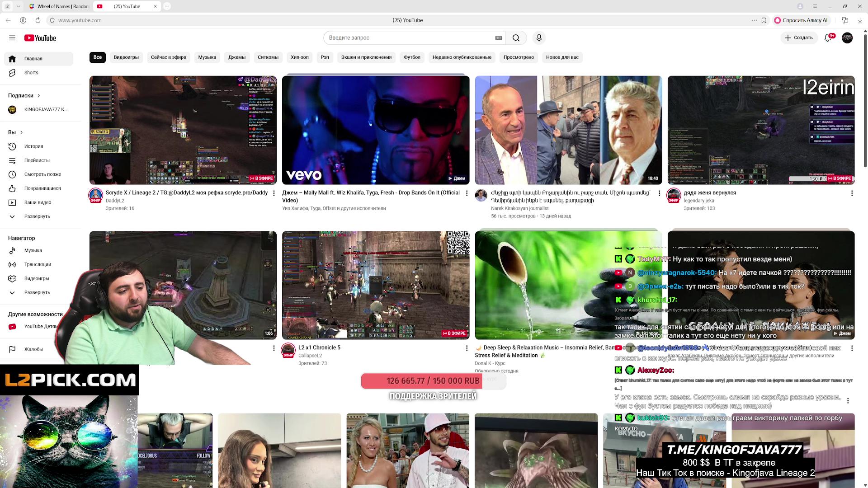Open History in sidebar

[x=33, y=146]
